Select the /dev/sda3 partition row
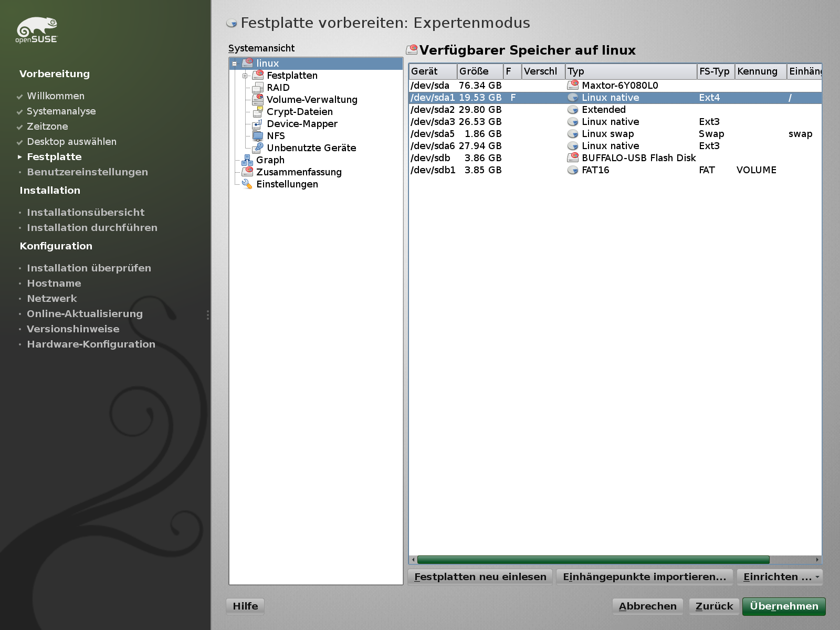The image size is (840, 630). point(615,121)
